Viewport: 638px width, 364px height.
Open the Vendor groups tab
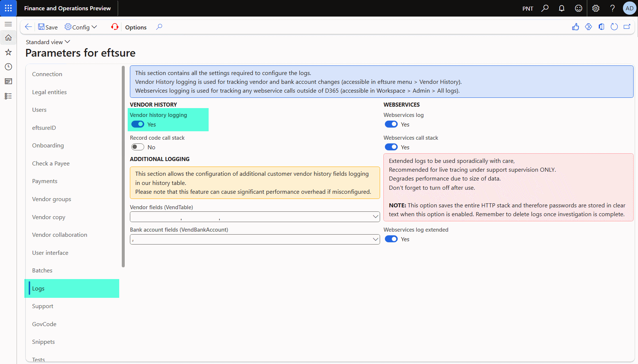[x=52, y=199]
